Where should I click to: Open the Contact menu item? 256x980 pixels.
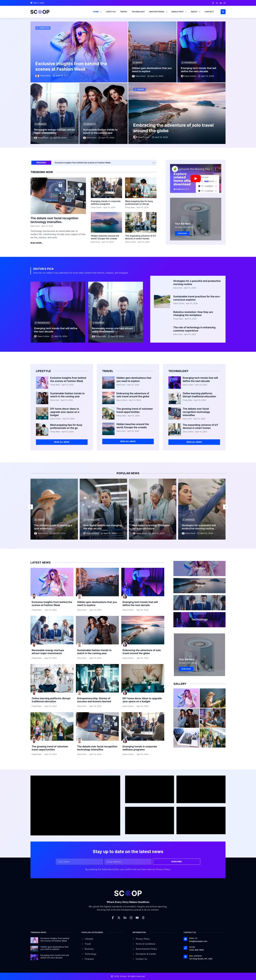pos(209,12)
